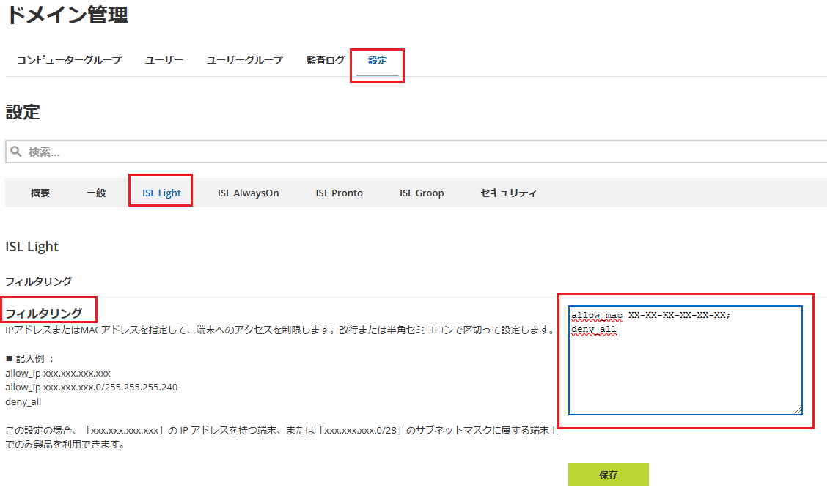Click the 検索 settings search field

coord(416,152)
